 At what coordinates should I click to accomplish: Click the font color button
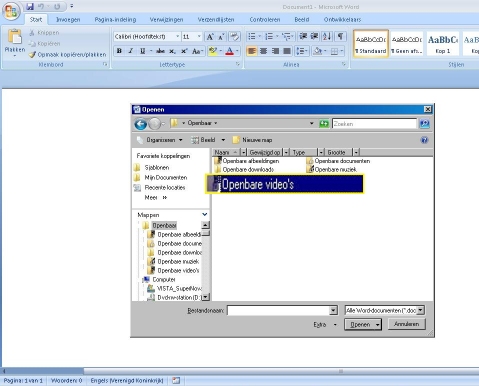click(230, 51)
